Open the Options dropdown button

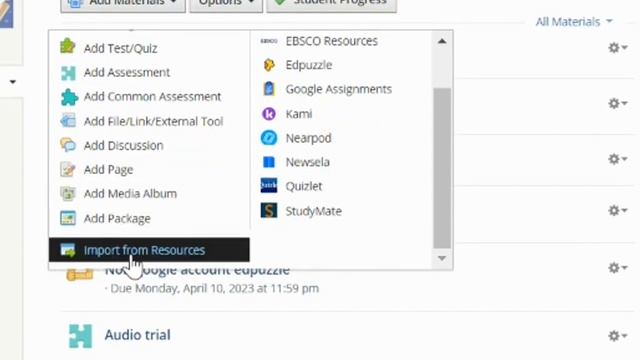(x=226, y=5)
